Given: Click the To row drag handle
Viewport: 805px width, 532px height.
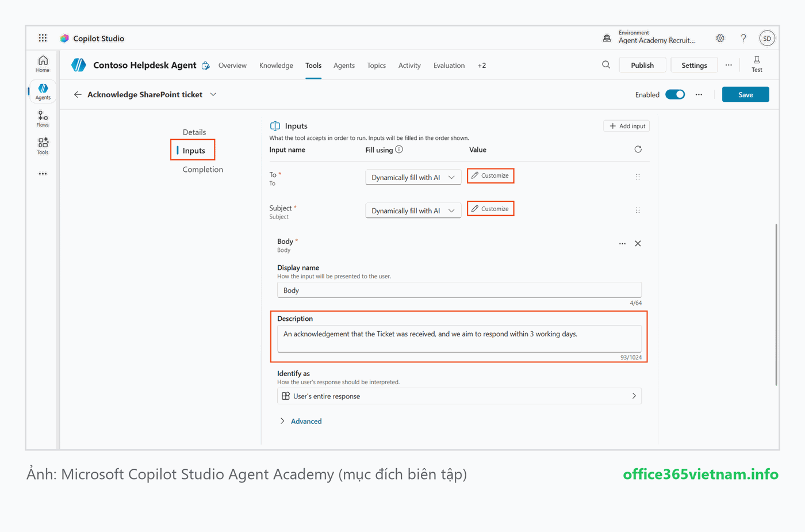Looking at the screenshot, I should (638, 177).
